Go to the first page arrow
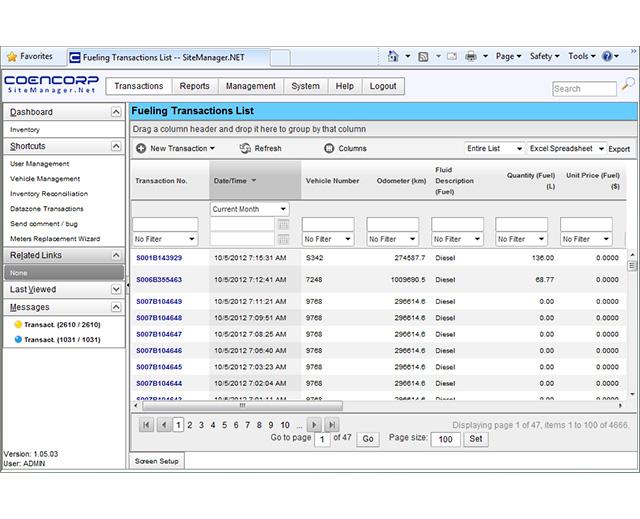This screenshot has width=640, height=519. pyautogui.click(x=146, y=425)
